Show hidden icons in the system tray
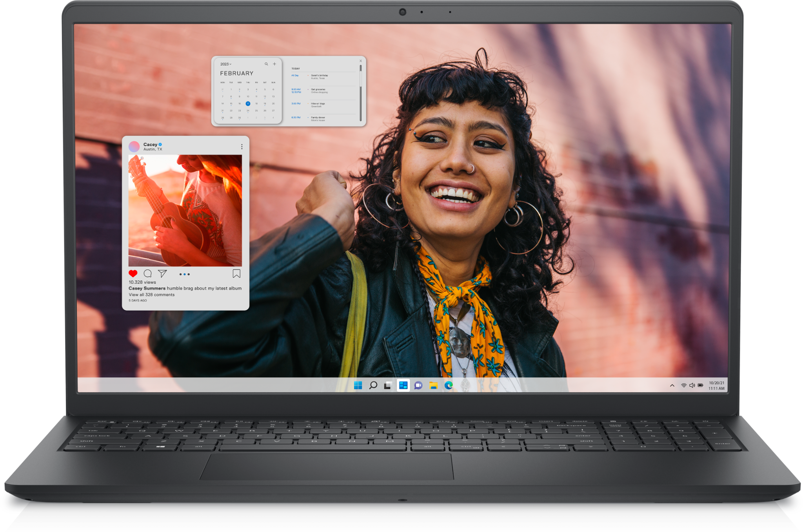 point(672,385)
